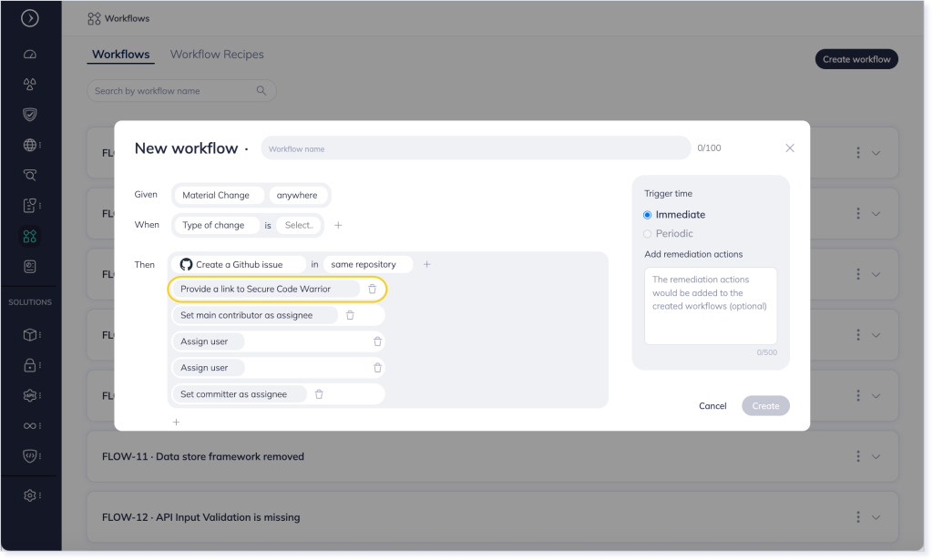Expand the sidebar with the arrow icon

coord(30,18)
